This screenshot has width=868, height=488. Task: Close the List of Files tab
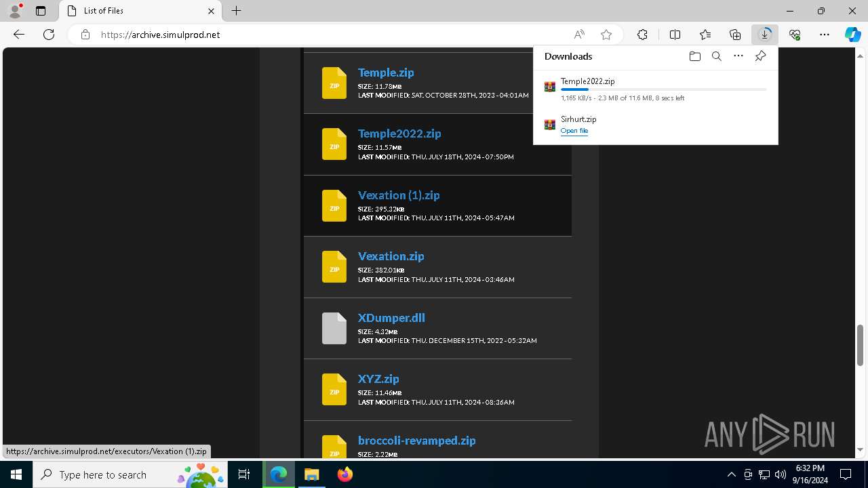pos(211,11)
